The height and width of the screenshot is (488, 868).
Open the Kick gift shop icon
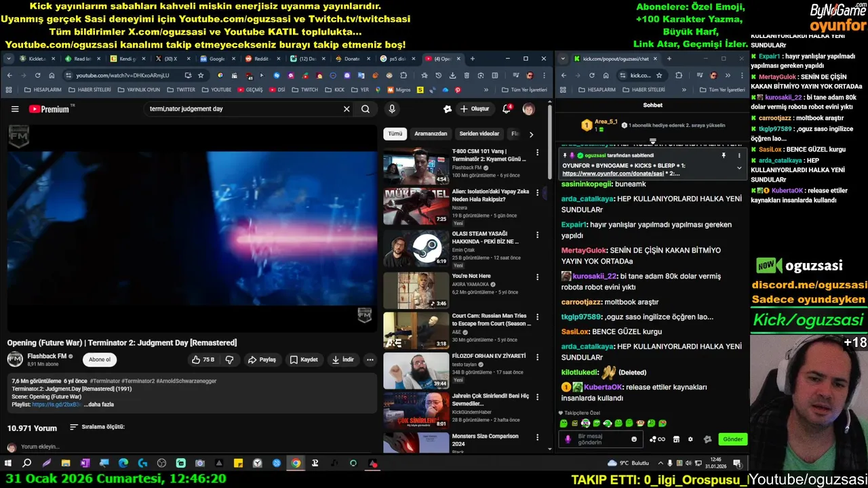676,439
